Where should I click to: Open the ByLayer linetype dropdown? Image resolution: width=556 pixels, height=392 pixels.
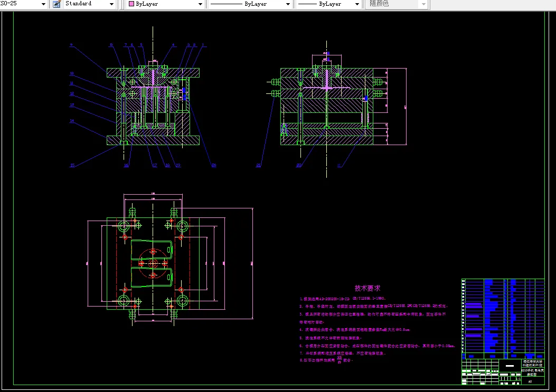288,4
